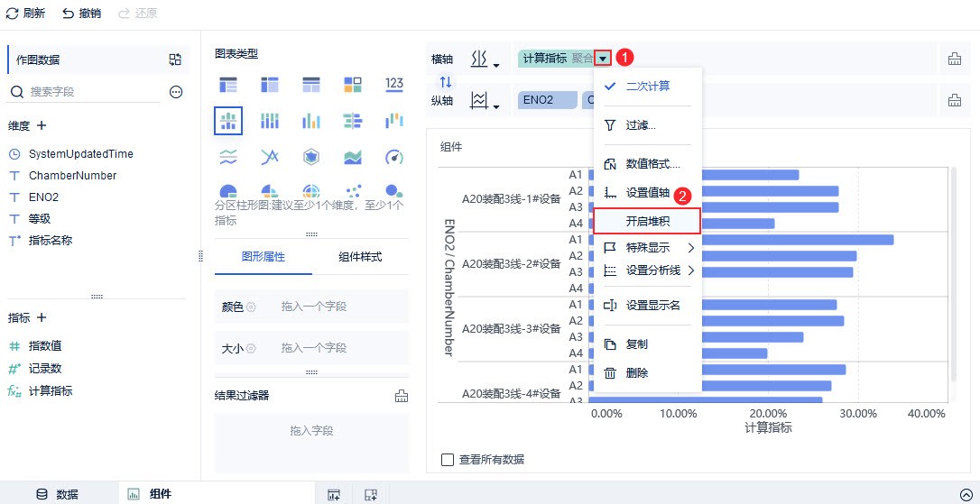Enable the 查看所有数据 checkbox
This screenshot has width=980, height=504.
click(448, 460)
